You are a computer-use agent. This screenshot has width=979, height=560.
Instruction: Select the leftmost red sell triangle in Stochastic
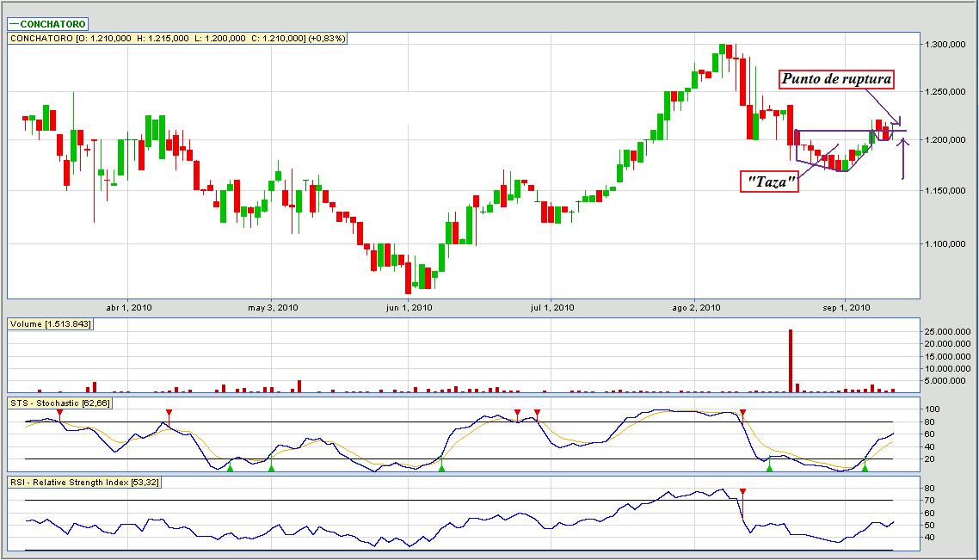point(58,414)
